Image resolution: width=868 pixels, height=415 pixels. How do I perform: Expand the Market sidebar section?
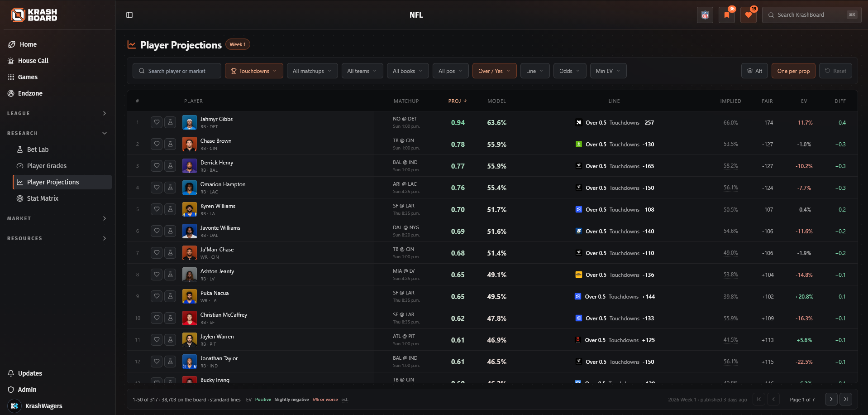tap(57, 218)
